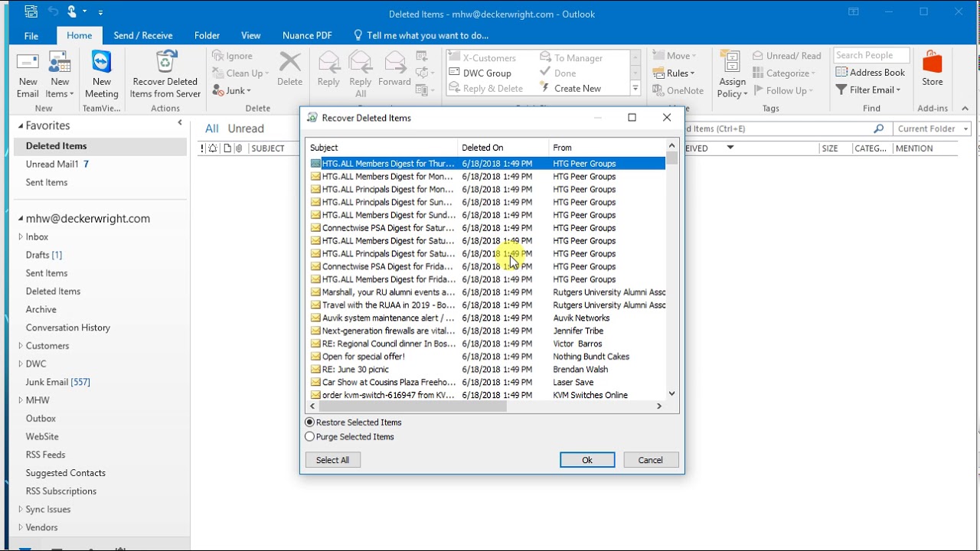Collapse the folder pane with arrow
This screenshot has width=980, height=551.
pyautogui.click(x=180, y=122)
